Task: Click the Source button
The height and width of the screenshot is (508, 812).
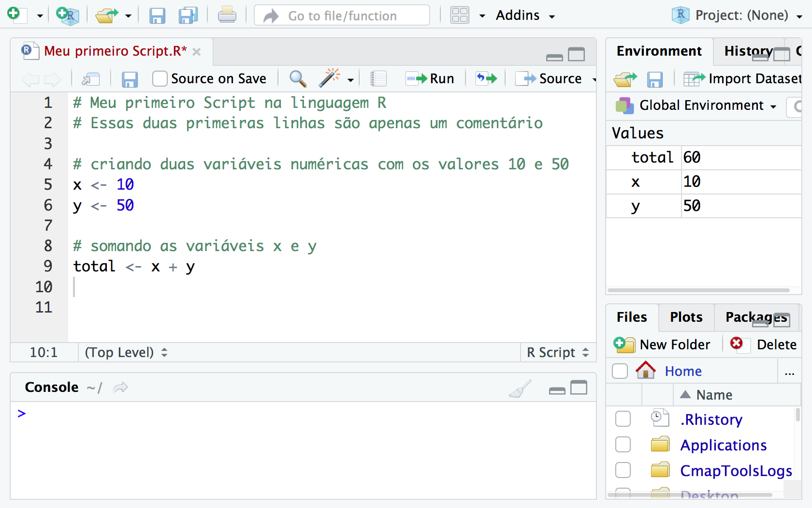Action: coord(549,78)
